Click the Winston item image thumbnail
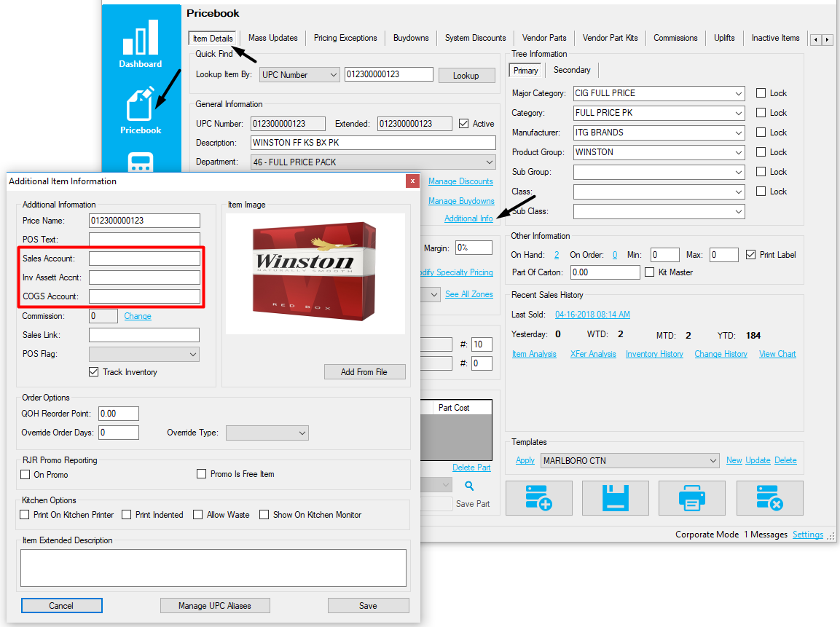Image resolution: width=840 pixels, height=627 pixels. pyautogui.click(x=315, y=273)
